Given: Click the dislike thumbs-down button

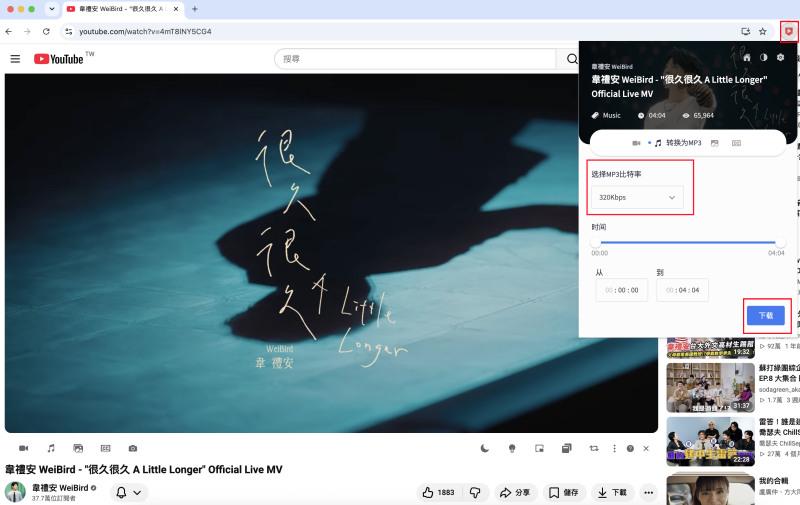Looking at the screenshot, I should [x=475, y=492].
